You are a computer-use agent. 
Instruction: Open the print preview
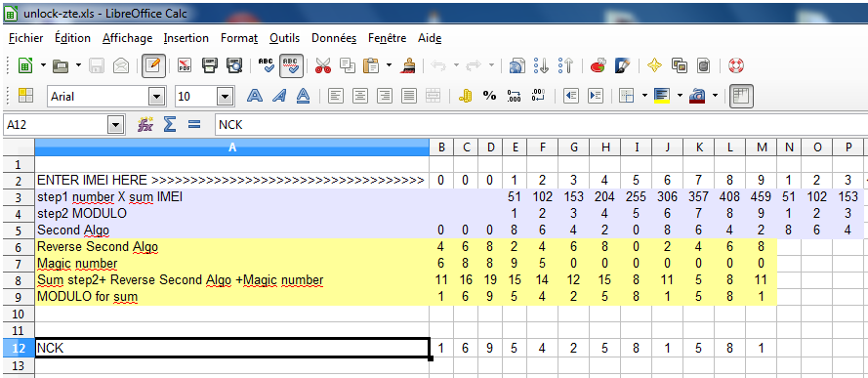235,66
